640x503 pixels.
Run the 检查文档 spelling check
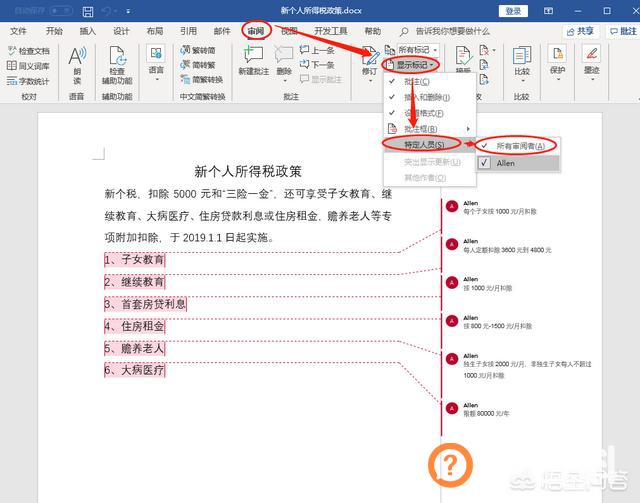coord(29,51)
